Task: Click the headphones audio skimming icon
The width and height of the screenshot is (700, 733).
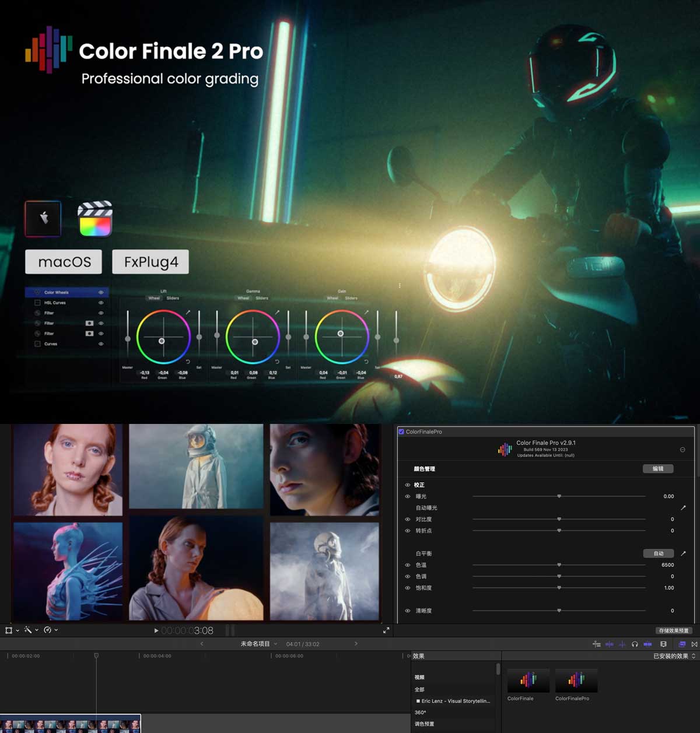Action: coord(635,644)
